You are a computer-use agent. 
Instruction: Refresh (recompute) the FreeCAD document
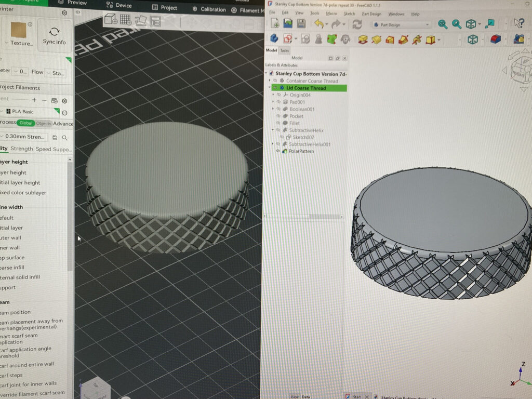356,24
